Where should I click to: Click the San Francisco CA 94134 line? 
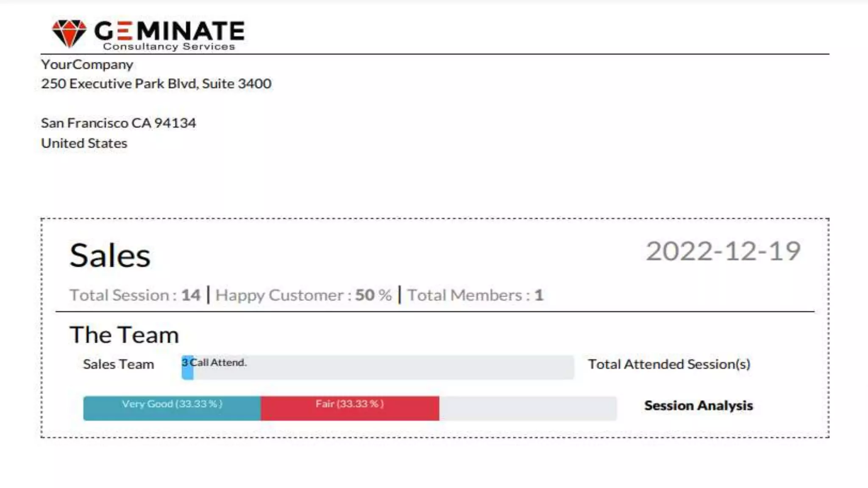coord(118,123)
